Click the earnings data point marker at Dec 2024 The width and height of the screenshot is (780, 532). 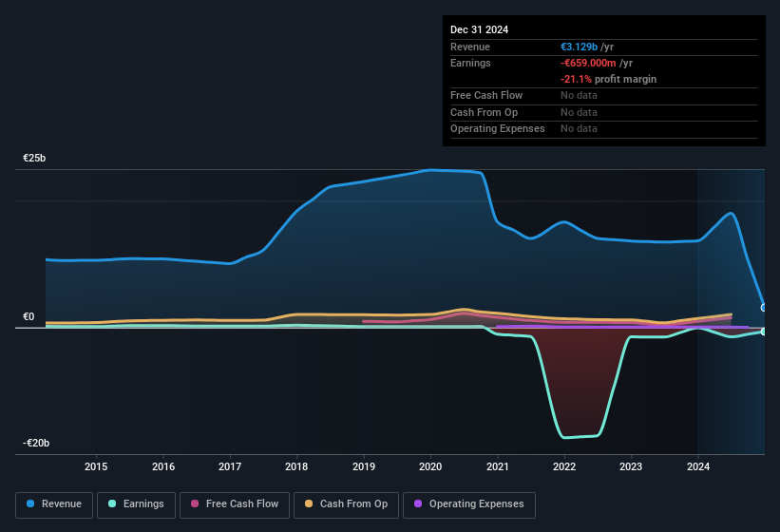pyautogui.click(x=764, y=332)
